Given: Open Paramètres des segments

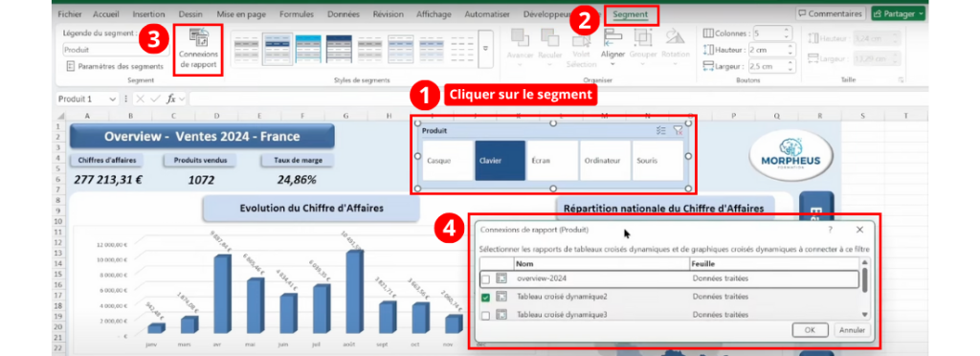Looking at the screenshot, I should pos(115,66).
